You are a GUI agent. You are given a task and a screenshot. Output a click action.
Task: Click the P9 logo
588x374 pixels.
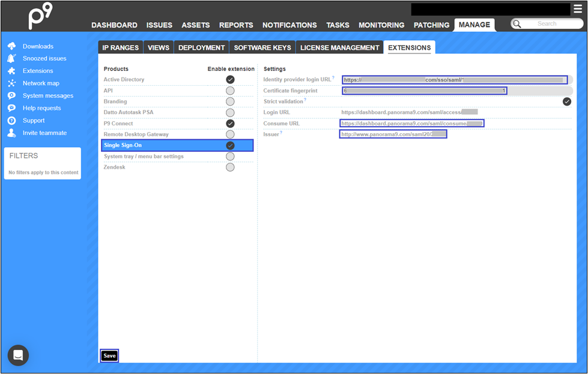[40, 16]
